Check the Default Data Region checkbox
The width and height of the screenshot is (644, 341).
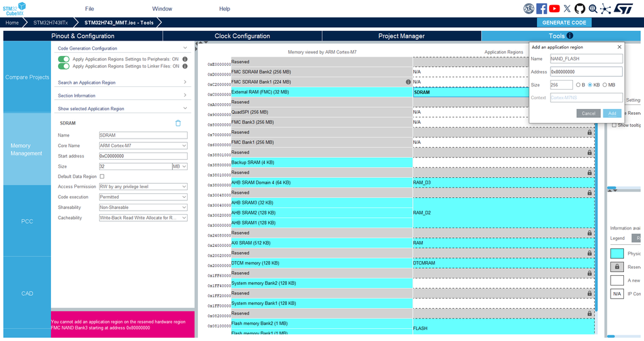(x=102, y=176)
